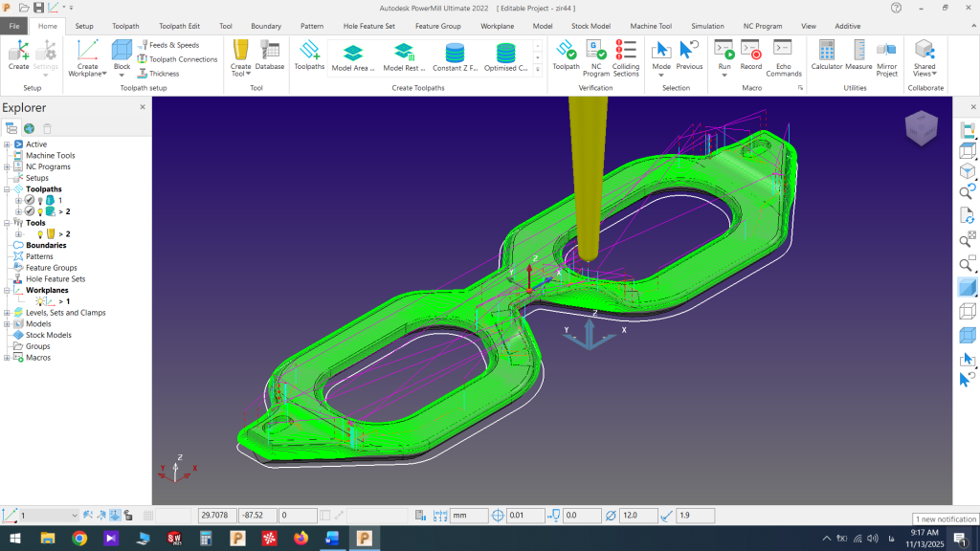The image size is (980, 551).
Task: Open Feeds & Speeds settings
Action: [x=168, y=45]
